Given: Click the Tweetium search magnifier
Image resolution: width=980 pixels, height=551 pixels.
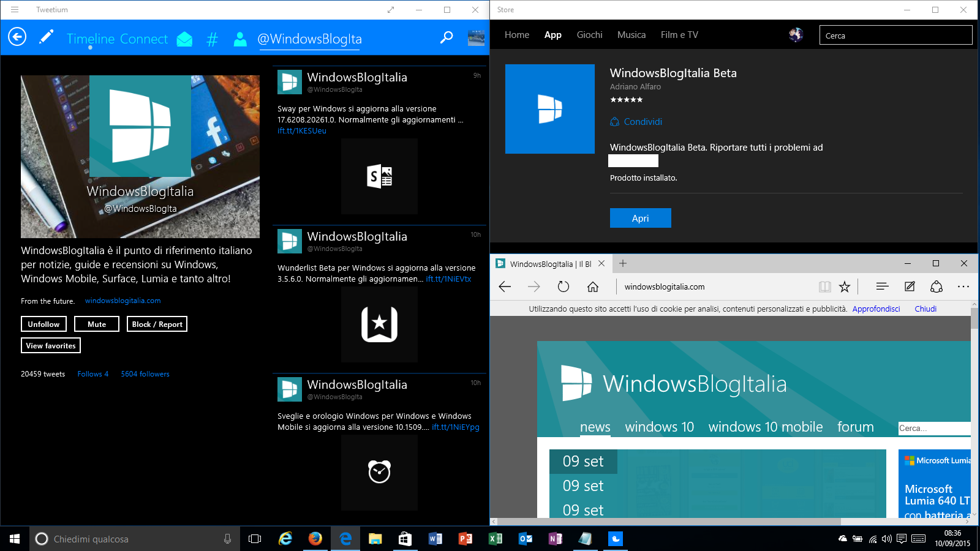Looking at the screenshot, I should pyautogui.click(x=447, y=38).
